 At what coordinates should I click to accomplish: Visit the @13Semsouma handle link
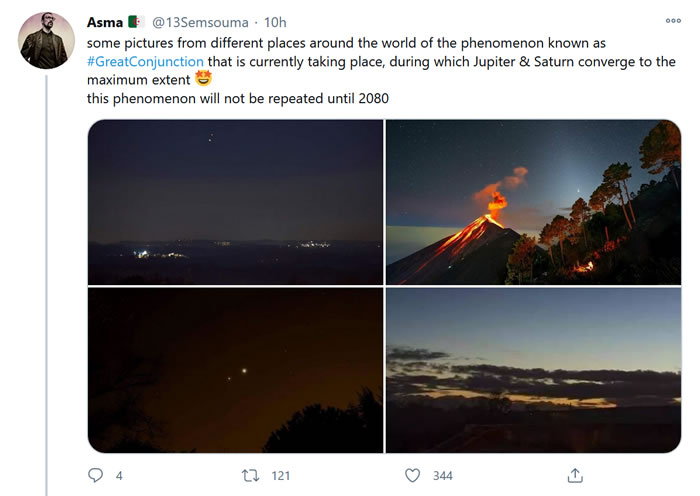200,22
